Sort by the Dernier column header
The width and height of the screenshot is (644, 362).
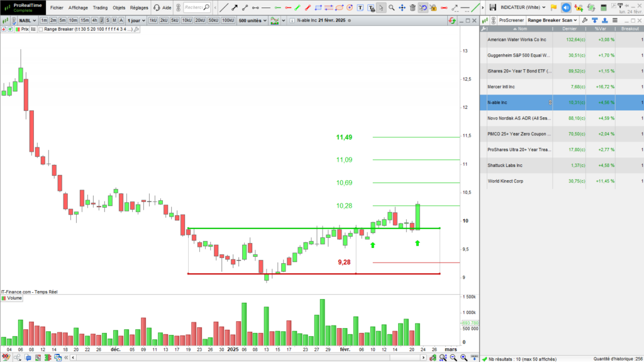coord(569,29)
